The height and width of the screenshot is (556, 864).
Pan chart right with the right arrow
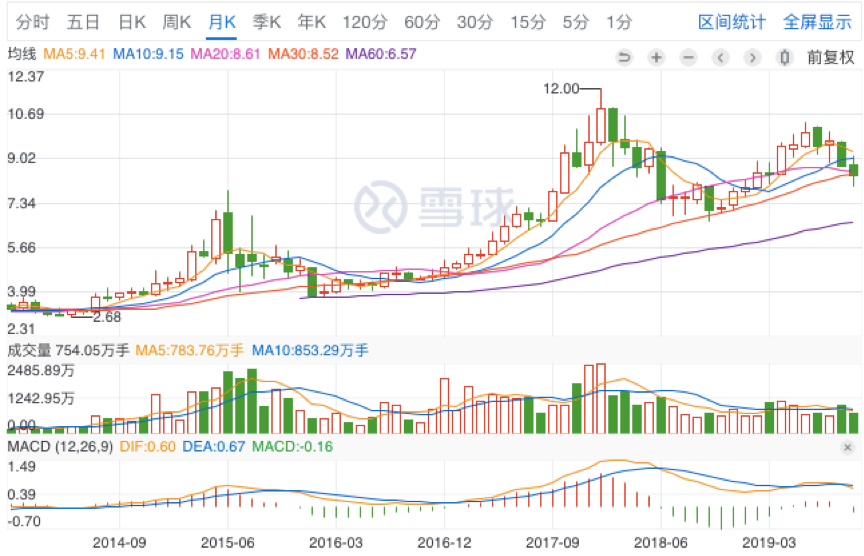[753, 57]
